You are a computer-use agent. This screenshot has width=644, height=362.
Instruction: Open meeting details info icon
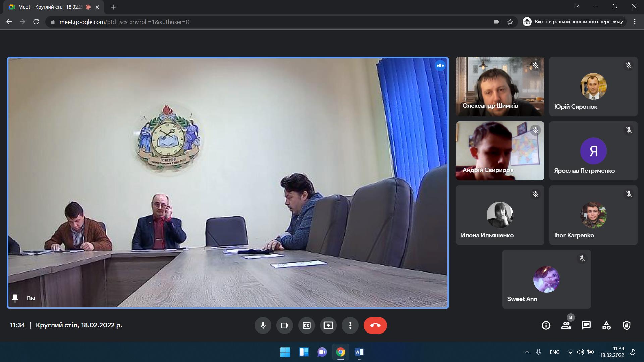[546, 325]
